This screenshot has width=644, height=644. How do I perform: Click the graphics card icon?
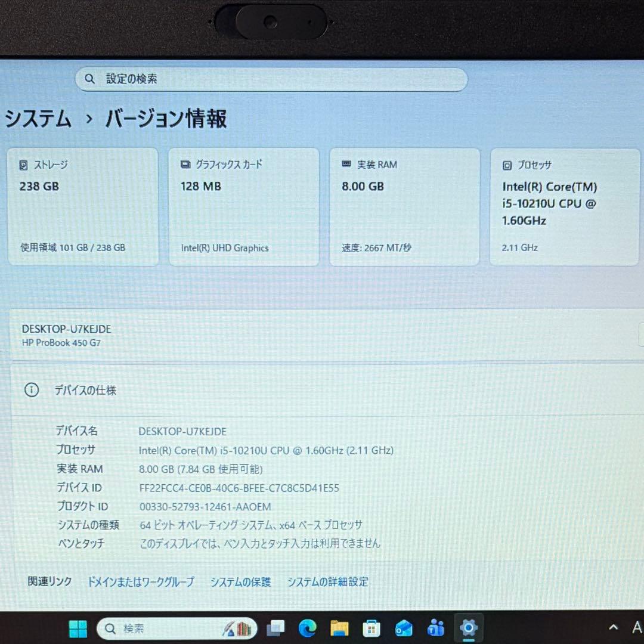[185, 165]
